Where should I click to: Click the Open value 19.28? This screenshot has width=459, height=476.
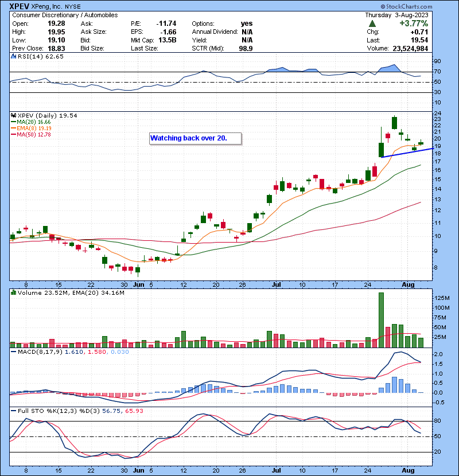pyautogui.click(x=56, y=24)
